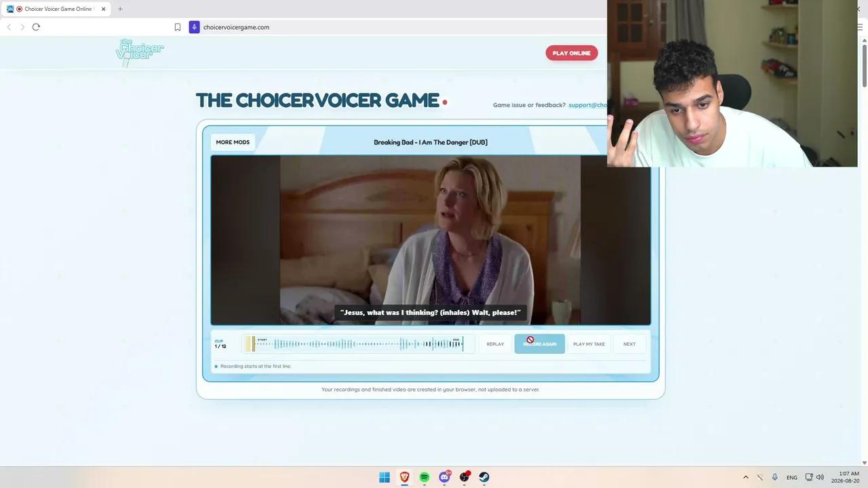Click the "Breaking Bad - I Am The Danger [DUB]" title
868x488 pixels.
pos(431,142)
